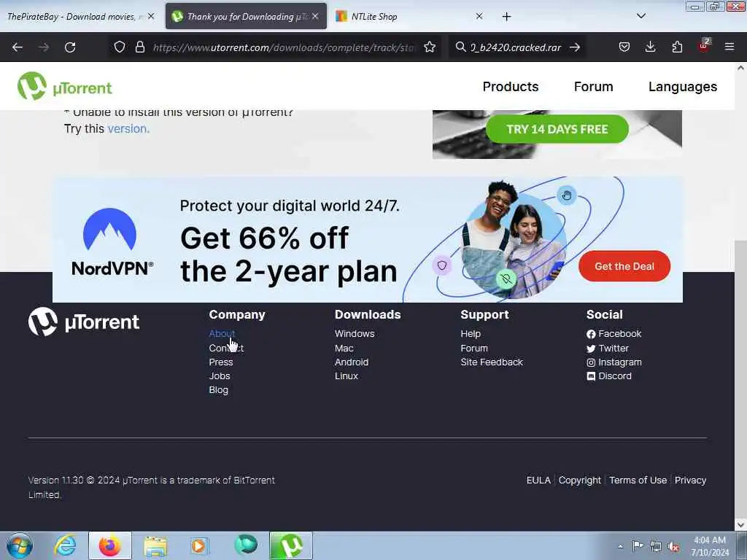The height and width of the screenshot is (560, 747).
Task: Close the ThePirateBay tab
Action: click(151, 16)
